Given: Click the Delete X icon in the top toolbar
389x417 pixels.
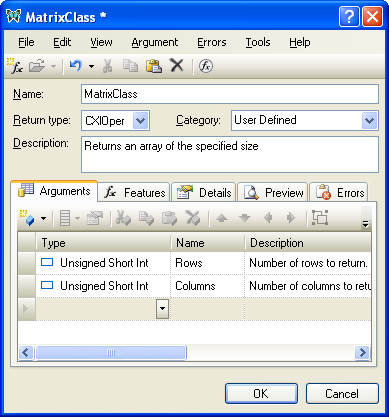Looking at the screenshot, I should [x=177, y=65].
